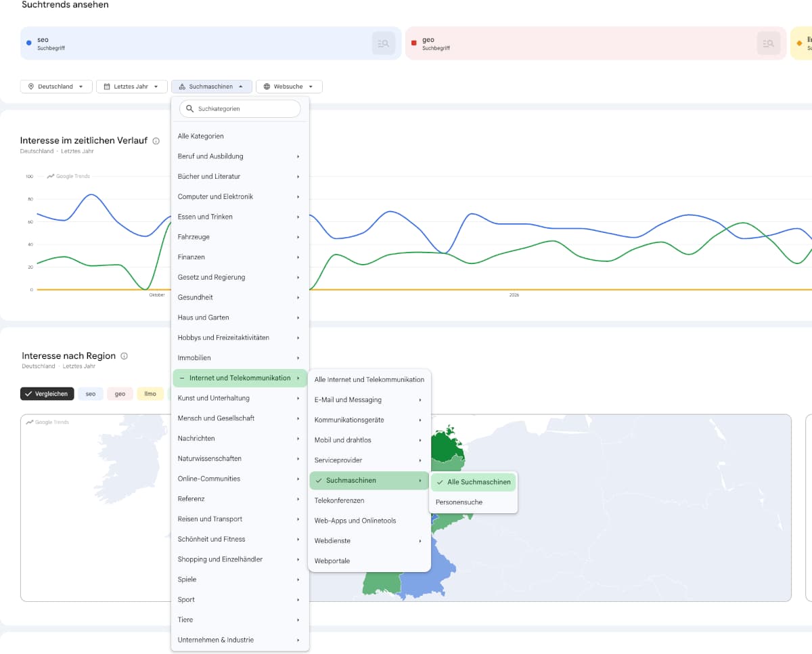
Task: Toggle the Vergleichen chip
Action: point(47,394)
